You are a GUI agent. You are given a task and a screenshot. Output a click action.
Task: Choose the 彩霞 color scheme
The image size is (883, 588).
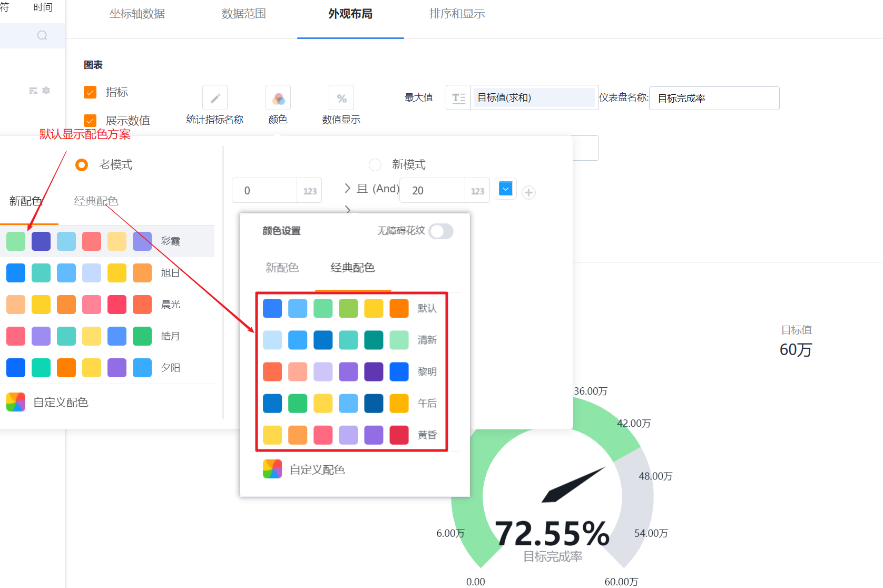(107, 241)
